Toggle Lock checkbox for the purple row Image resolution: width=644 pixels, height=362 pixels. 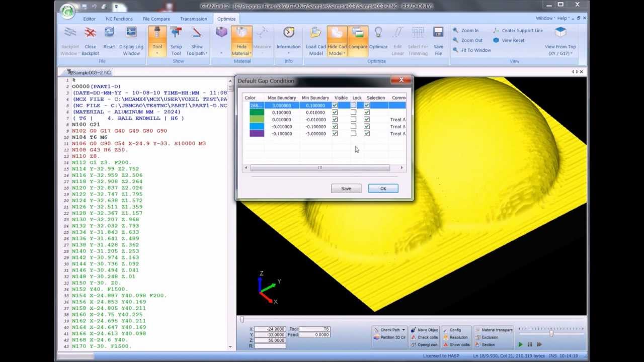353,134
